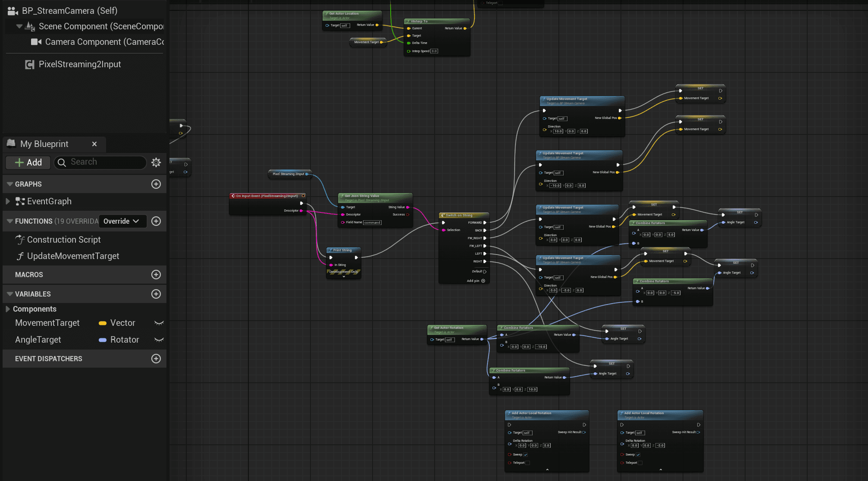Add a new graph with plus icon
The width and height of the screenshot is (868, 481).
click(156, 184)
